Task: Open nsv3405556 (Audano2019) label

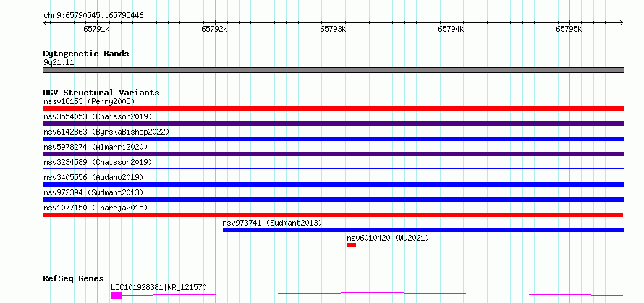Action: (x=93, y=177)
